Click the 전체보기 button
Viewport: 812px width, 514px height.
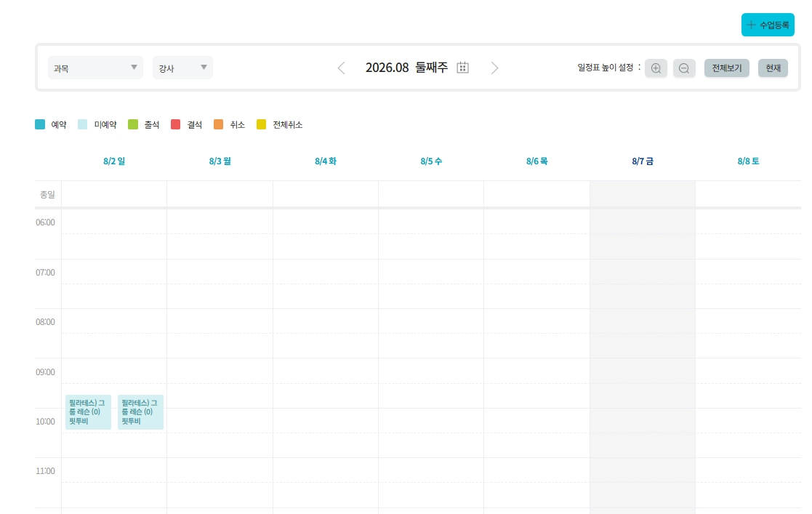click(726, 68)
